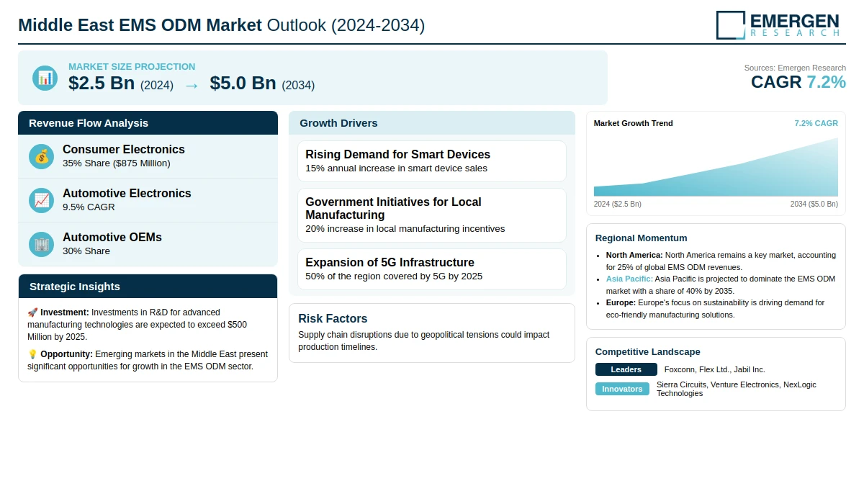Select the Strategic Insights header
864x504 pixels.
148,287
